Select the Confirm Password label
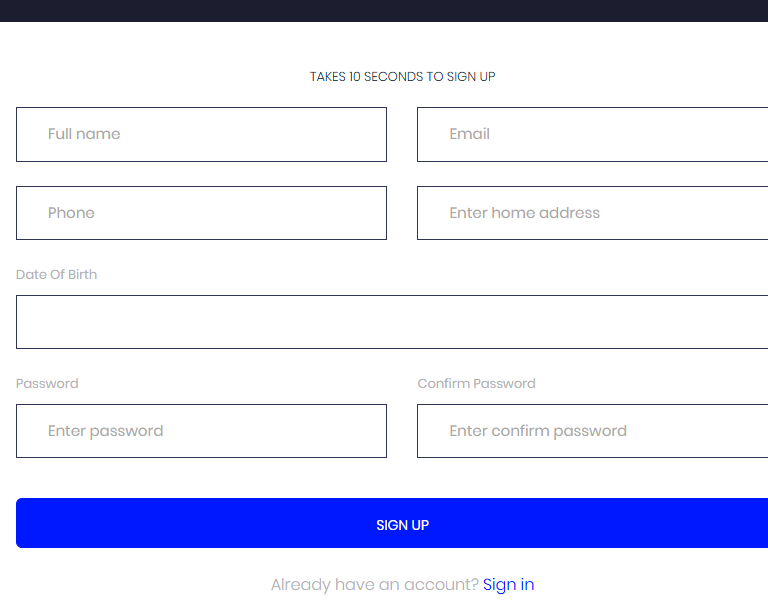This screenshot has width=768, height=614. click(x=476, y=383)
